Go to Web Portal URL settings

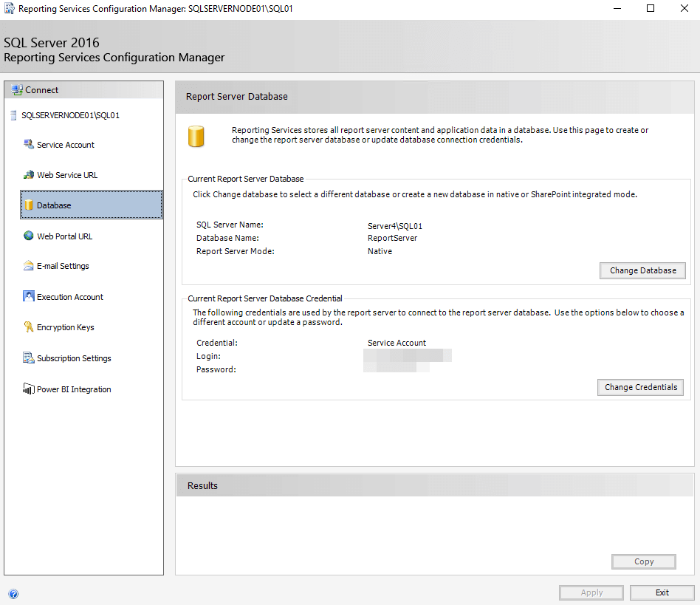[x=65, y=236]
